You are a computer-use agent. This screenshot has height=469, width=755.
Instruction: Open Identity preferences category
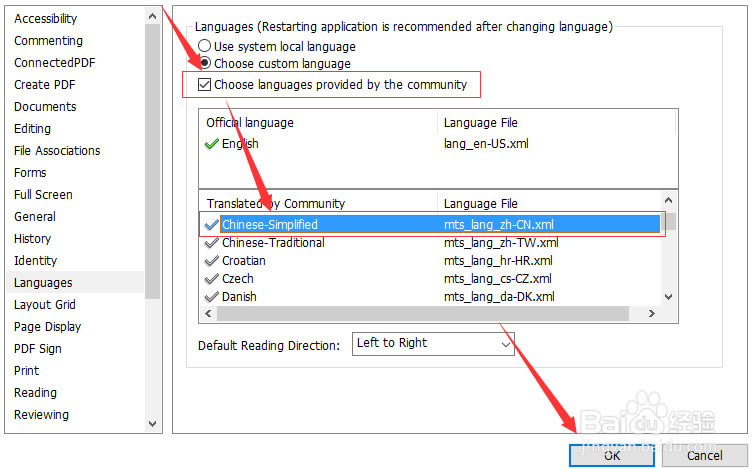click(36, 261)
